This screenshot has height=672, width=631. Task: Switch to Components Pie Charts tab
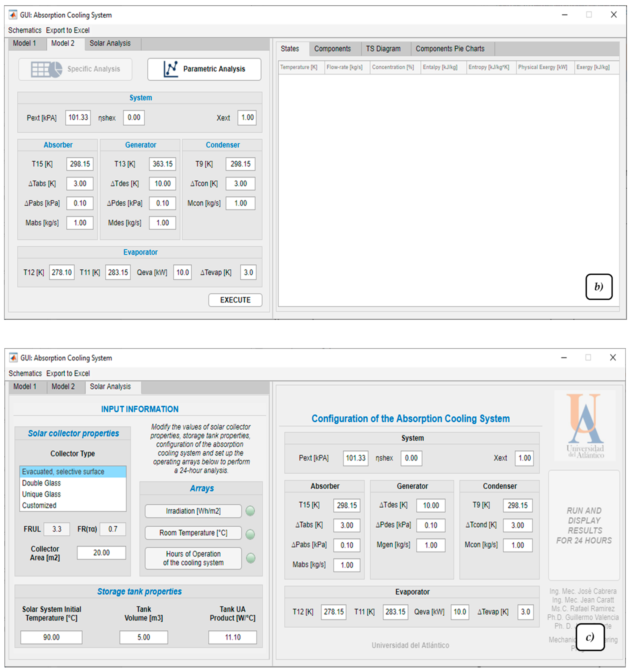(x=450, y=49)
